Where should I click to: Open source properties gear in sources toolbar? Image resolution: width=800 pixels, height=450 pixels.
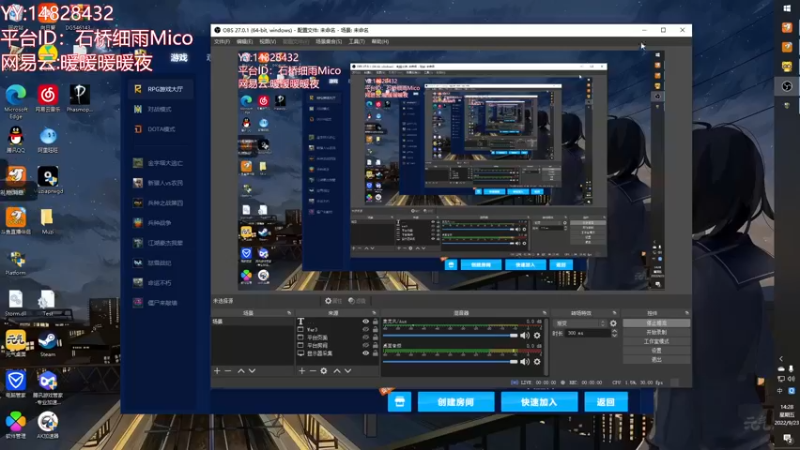pos(323,371)
